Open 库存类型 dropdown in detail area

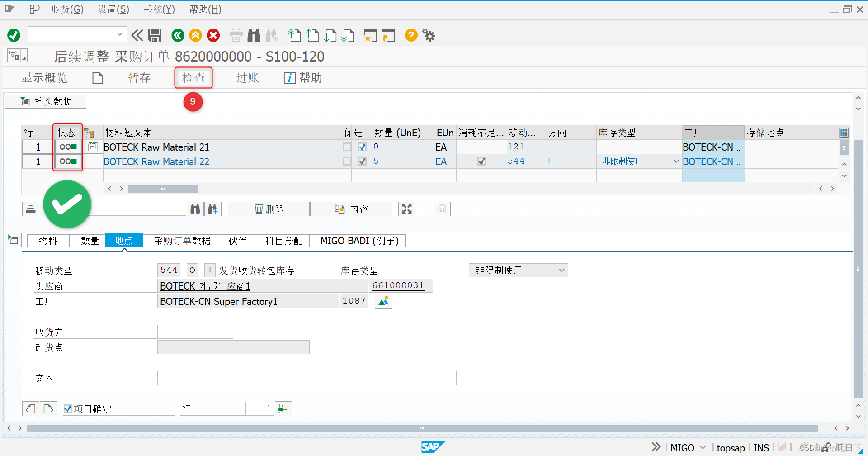(562, 270)
